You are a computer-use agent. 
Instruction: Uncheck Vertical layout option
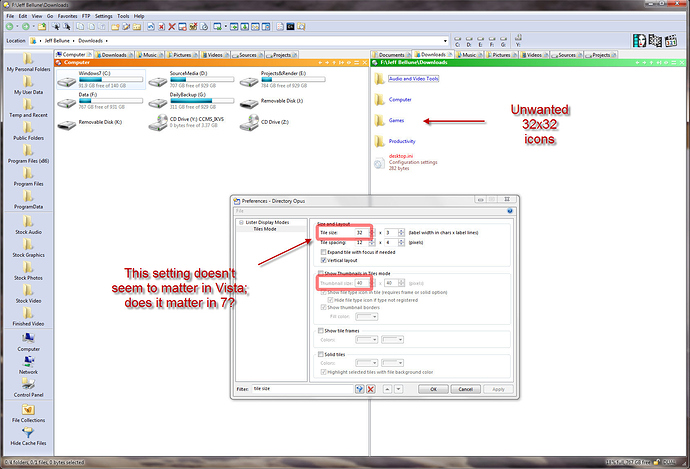coord(323,260)
